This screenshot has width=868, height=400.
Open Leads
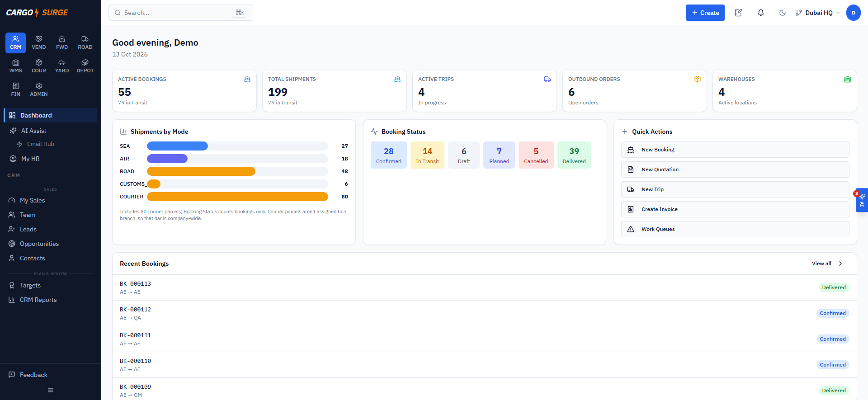pyautogui.click(x=51, y=229)
